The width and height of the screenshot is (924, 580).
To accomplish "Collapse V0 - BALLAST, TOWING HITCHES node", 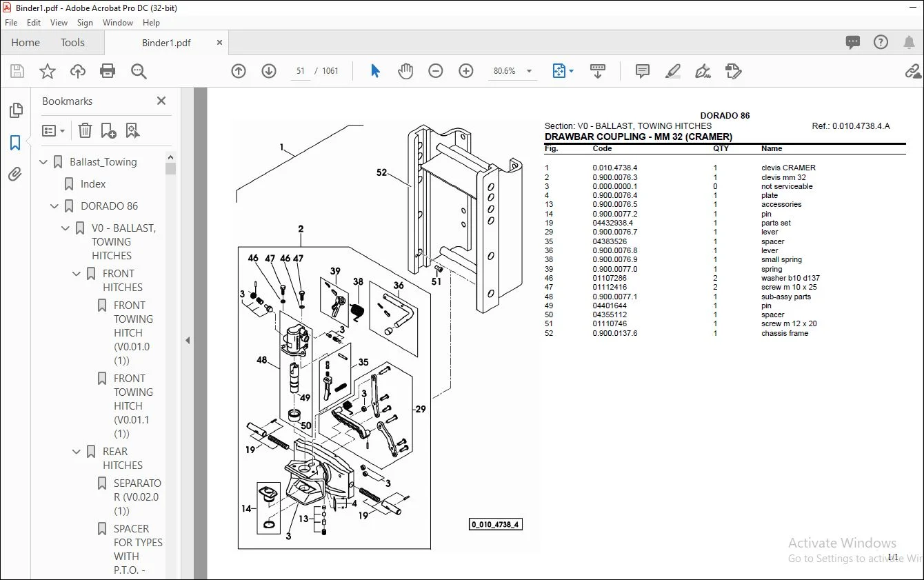I will coord(66,228).
